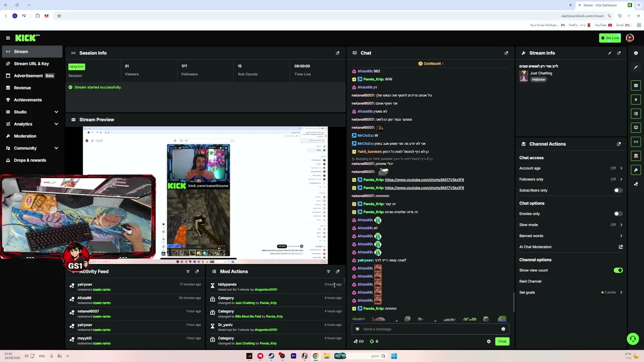Viewport: 644px width, 362px height.
Task: Click the Windows Start button
Action: 394,356
